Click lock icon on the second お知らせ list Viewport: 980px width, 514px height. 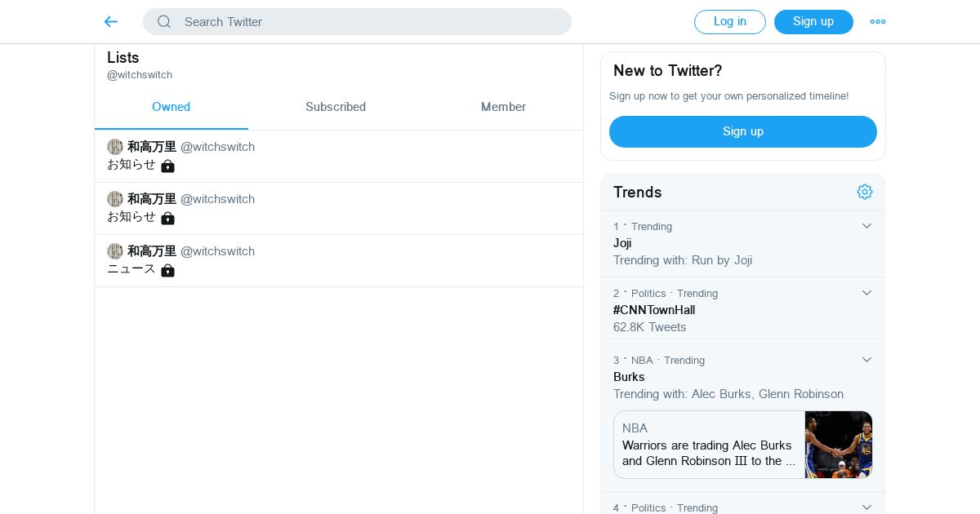pyautogui.click(x=167, y=218)
